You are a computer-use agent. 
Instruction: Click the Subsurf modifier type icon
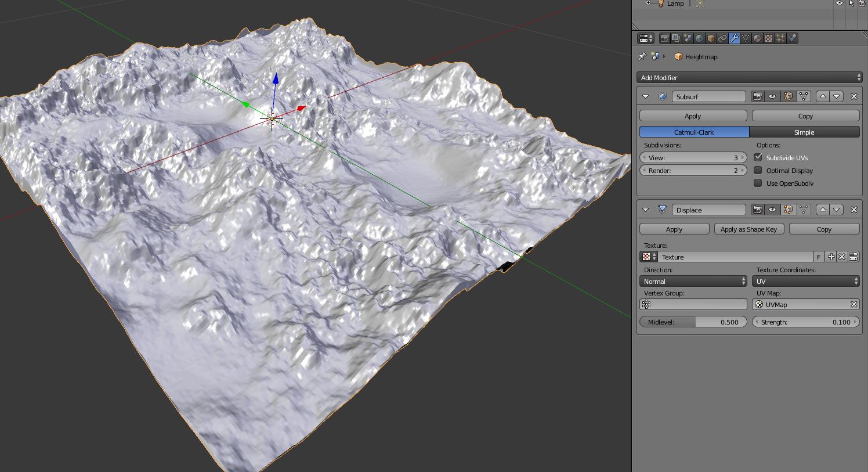[x=663, y=96]
